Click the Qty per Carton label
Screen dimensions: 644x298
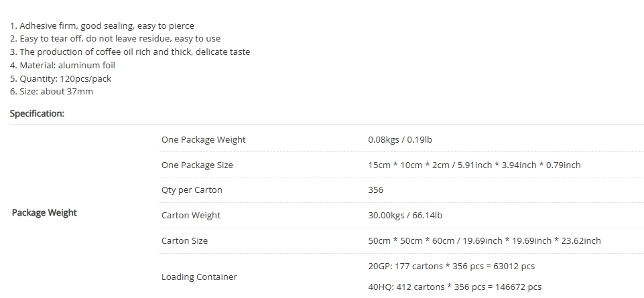click(192, 190)
